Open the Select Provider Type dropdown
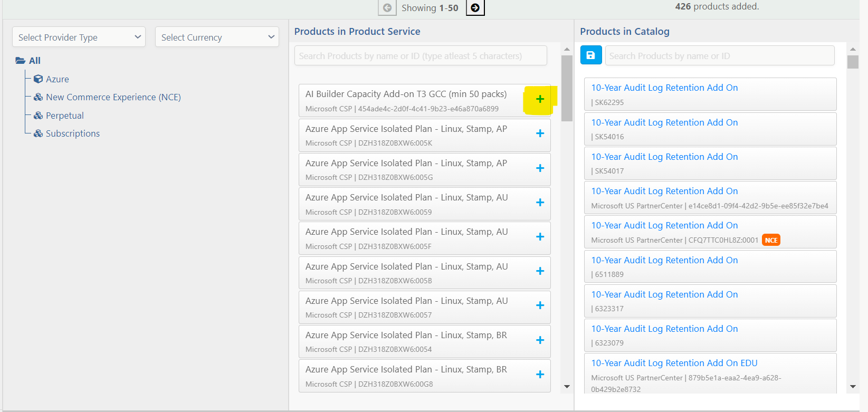The height and width of the screenshot is (412, 868). [x=79, y=37]
